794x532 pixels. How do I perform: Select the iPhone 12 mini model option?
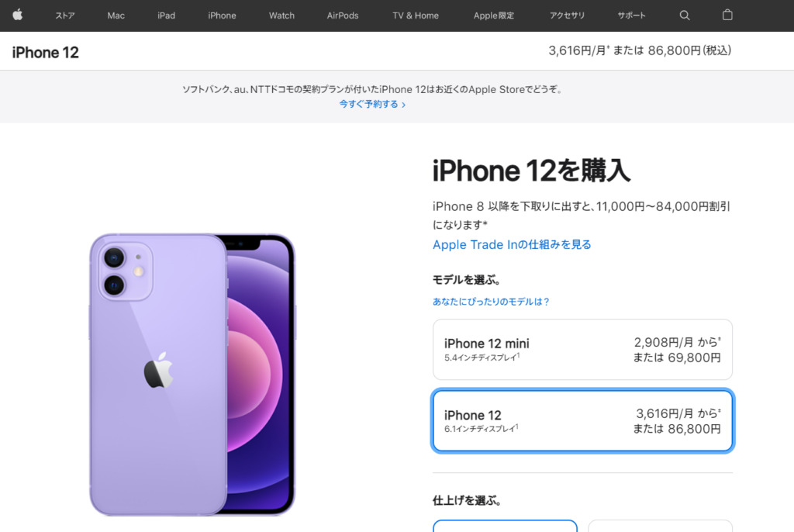[582, 350]
